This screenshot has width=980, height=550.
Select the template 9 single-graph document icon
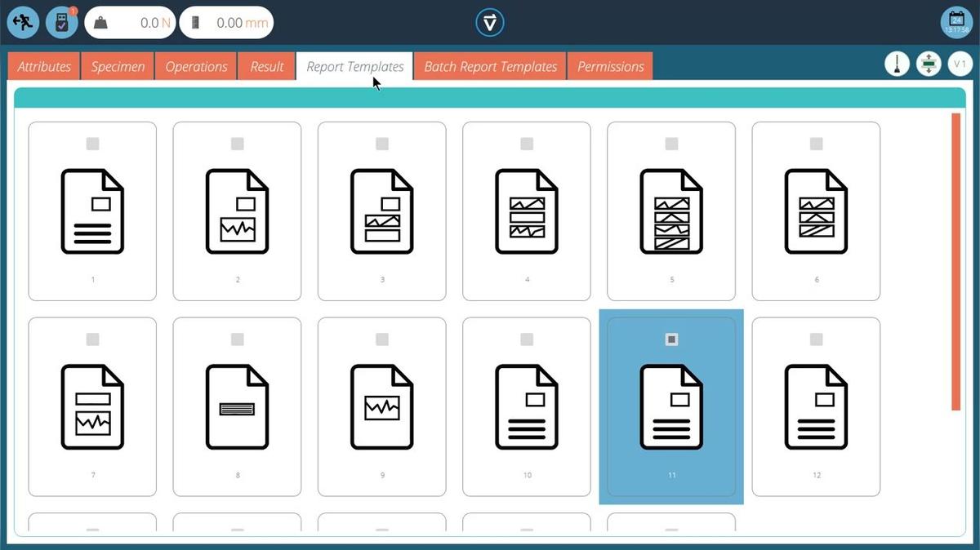coord(382,406)
